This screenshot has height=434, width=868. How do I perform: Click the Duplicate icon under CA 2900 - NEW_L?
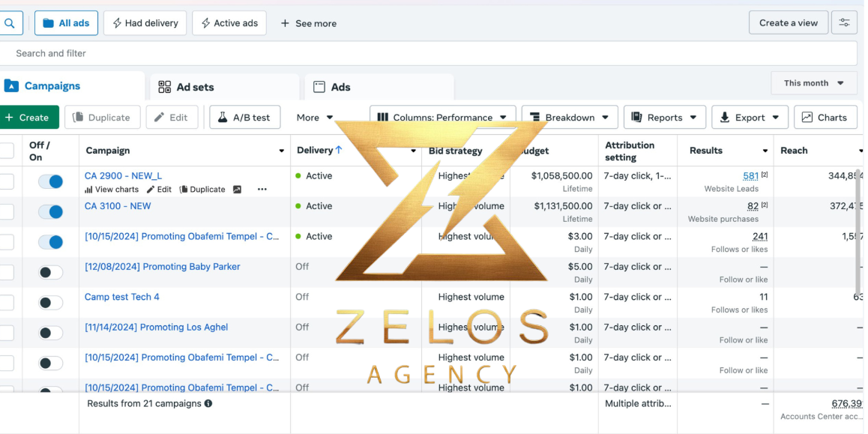(x=184, y=190)
